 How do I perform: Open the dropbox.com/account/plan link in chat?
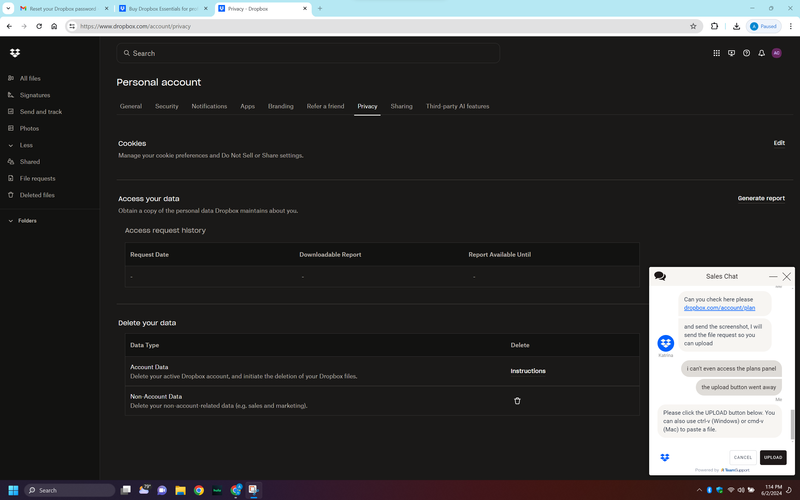(719, 308)
